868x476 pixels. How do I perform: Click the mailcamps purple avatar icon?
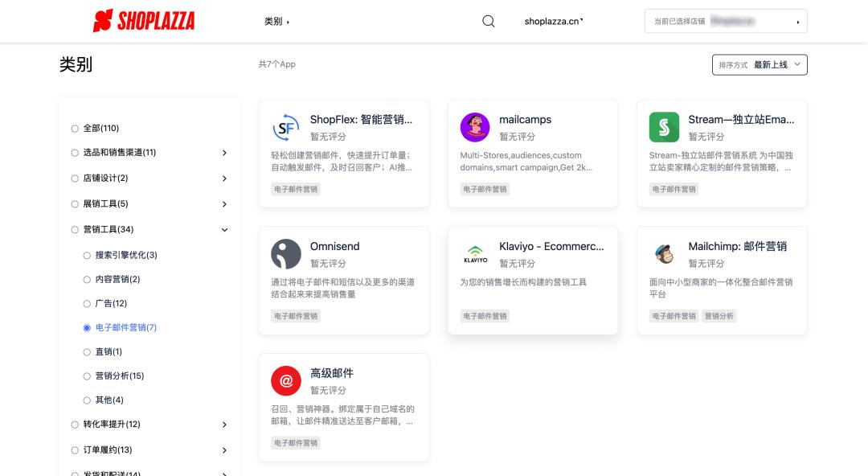[475, 127]
